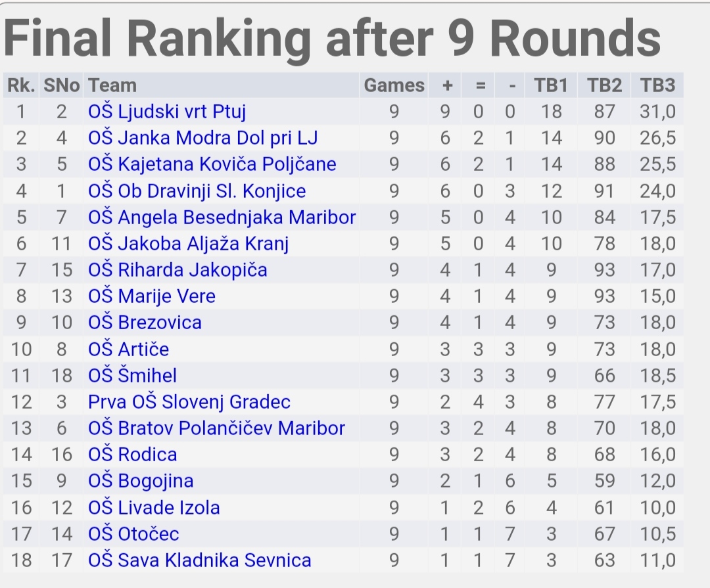
Task: Open team OŠ Angela Besednjaka Maribor
Action: click(222, 217)
